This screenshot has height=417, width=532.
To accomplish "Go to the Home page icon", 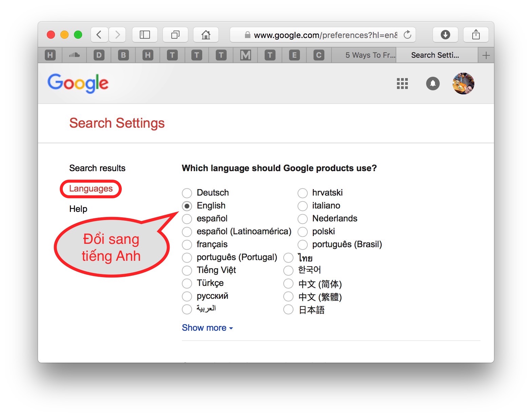I will pos(206,35).
